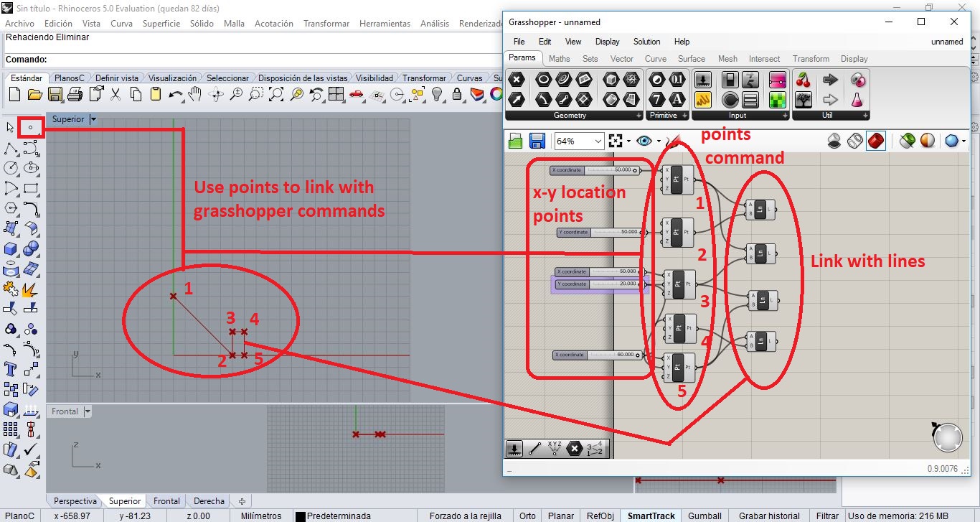Pick the Vector parameter in Grasshopper Geometry
The height and width of the screenshot is (522, 980).
pos(517,99)
